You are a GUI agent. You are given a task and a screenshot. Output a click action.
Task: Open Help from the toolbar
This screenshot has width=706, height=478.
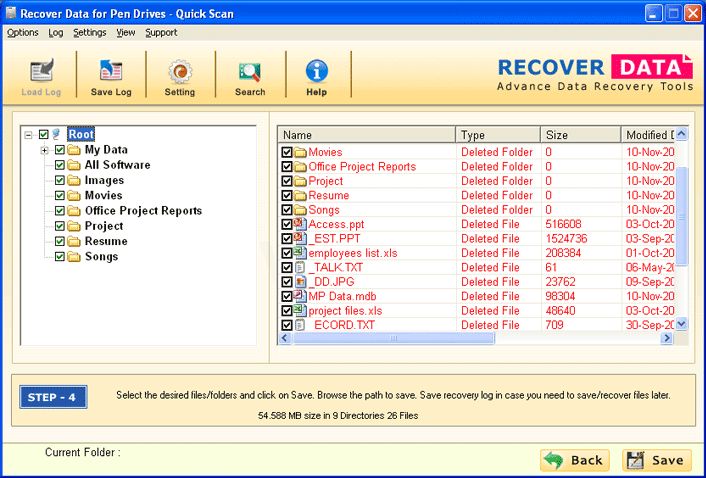pyautogui.click(x=317, y=73)
